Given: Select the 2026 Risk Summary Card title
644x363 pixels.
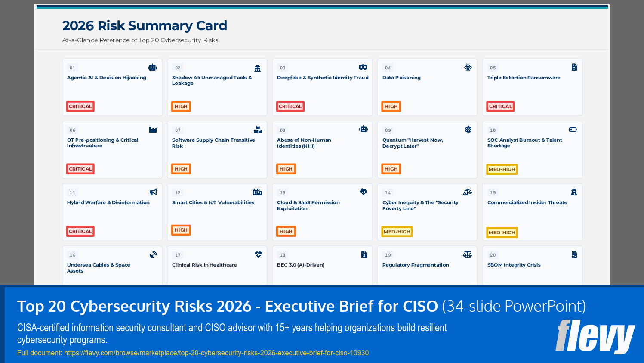Looking at the screenshot, I should [x=145, y=25].
